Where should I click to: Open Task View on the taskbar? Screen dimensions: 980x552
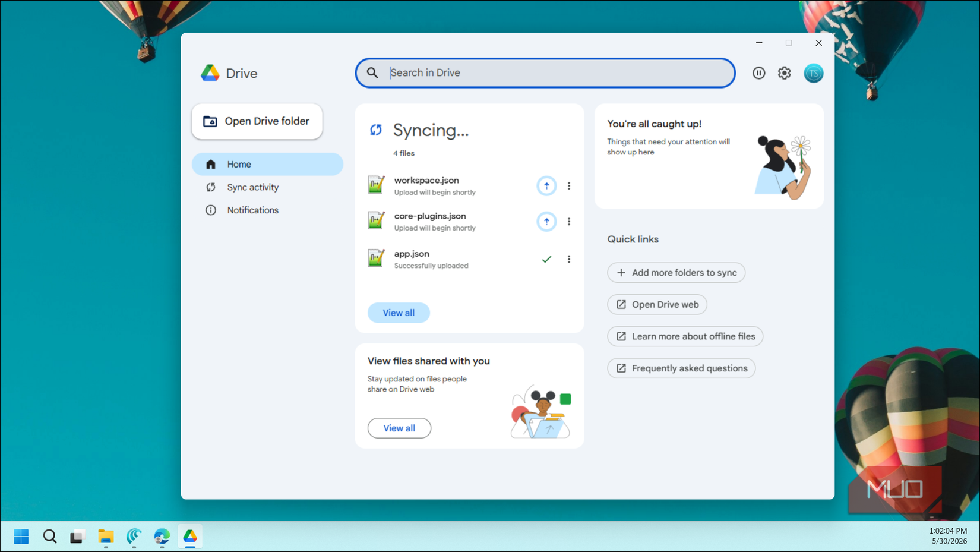tap(77, 537)
